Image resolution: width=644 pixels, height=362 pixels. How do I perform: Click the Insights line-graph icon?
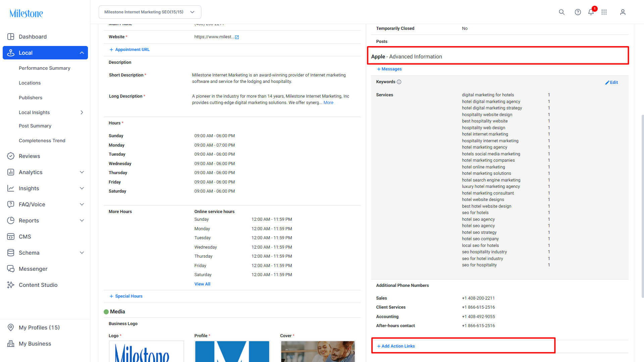(11, 188)
